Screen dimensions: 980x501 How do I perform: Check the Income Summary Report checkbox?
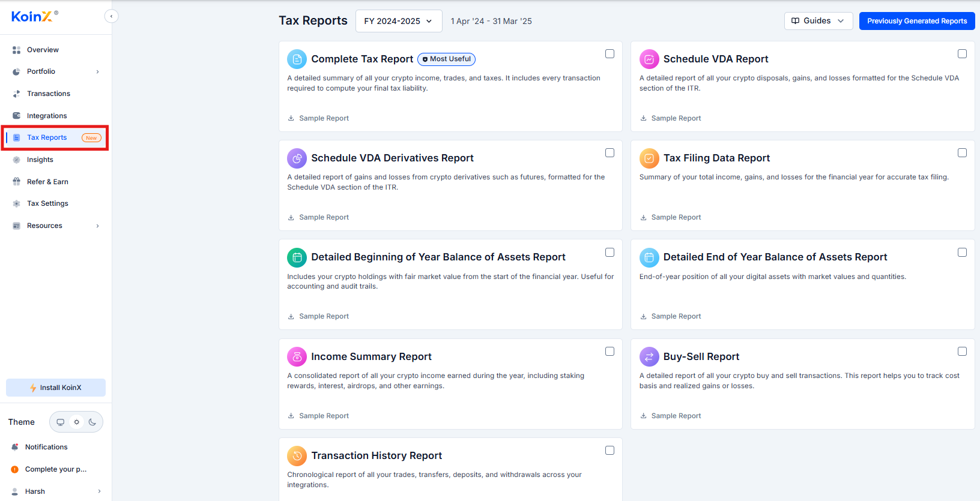pyautogui.click(x=609, y=352)
